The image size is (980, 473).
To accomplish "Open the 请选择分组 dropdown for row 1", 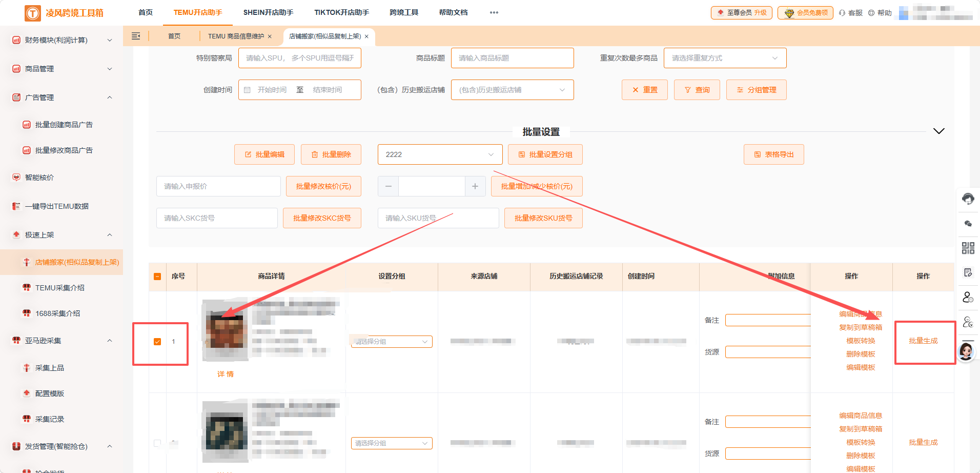I will click(391, 341).
